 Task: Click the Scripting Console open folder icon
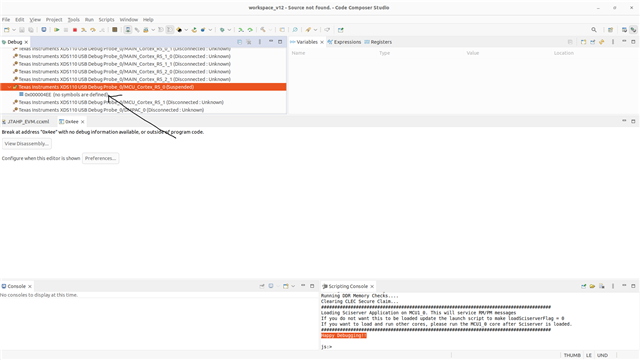pyautogui.click(x=592, y=286)
